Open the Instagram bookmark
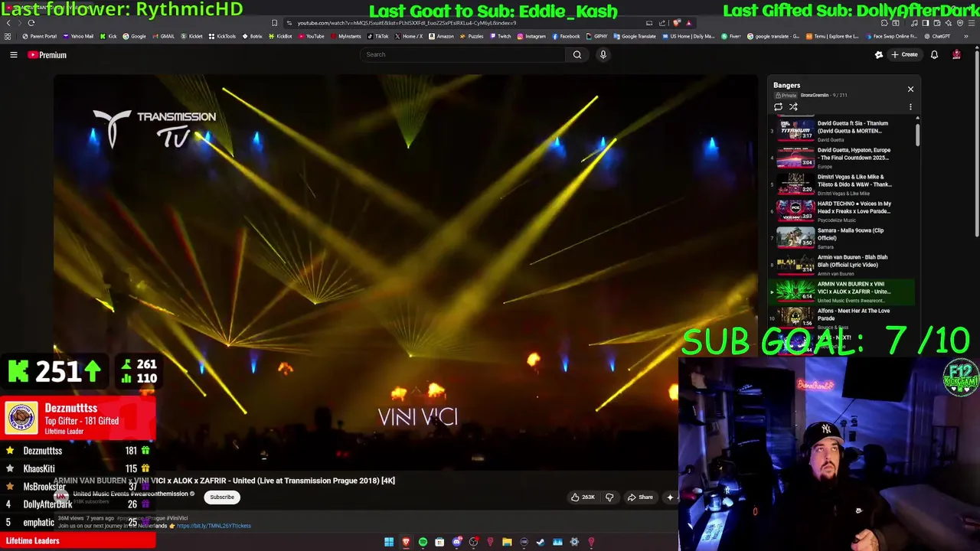 pos(532,36)
